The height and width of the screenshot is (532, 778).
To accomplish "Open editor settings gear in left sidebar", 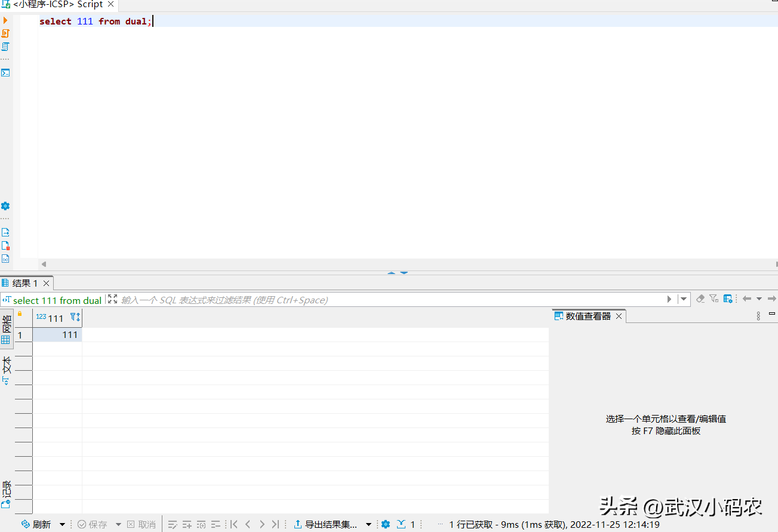I will click(x=5, y=206).
